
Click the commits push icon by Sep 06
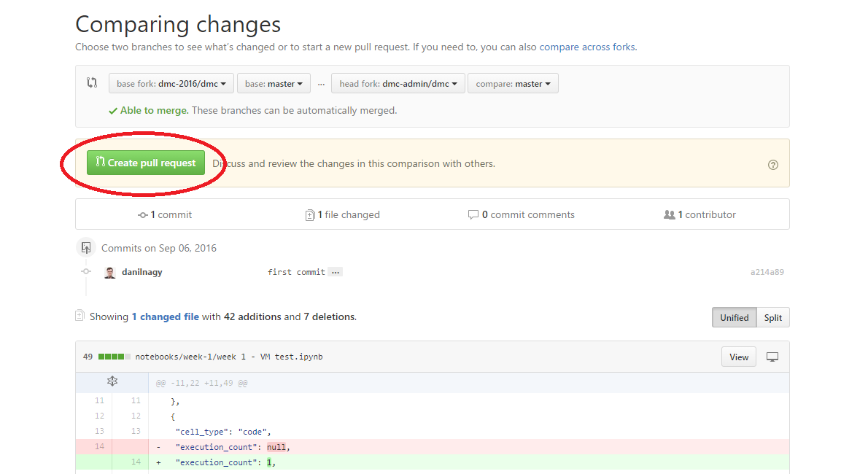tap(86, 247)
